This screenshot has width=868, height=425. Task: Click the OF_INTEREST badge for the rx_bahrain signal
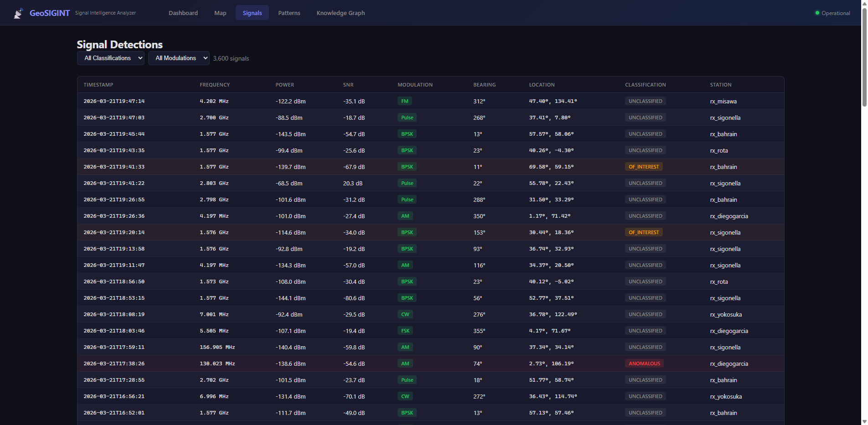[x=643, y=167]
